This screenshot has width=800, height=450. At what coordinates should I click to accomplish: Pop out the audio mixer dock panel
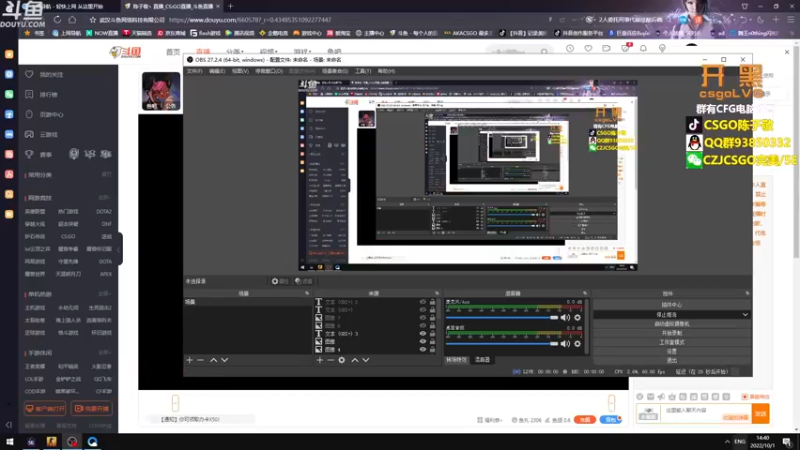[x=585, y=293]
